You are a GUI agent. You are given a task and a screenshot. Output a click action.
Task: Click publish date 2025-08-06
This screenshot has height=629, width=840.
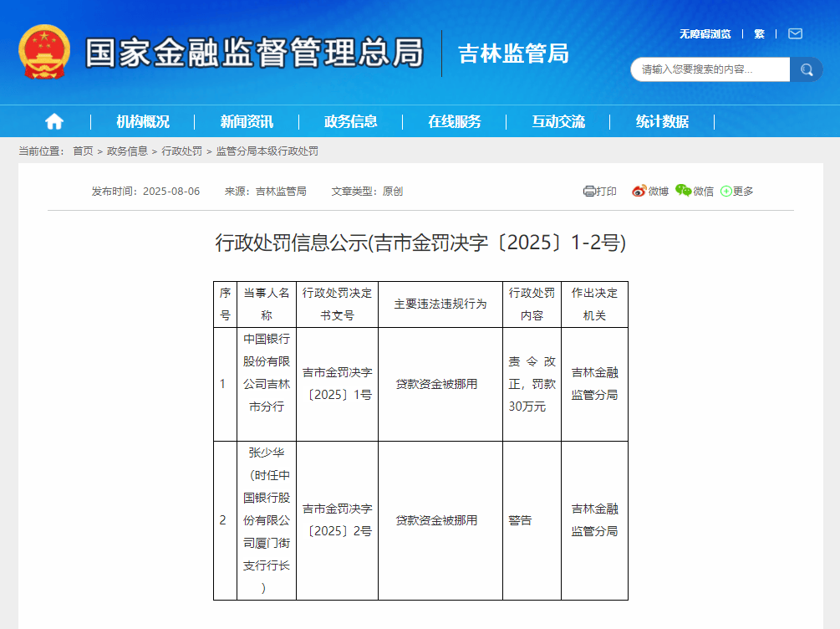point(171,192)
